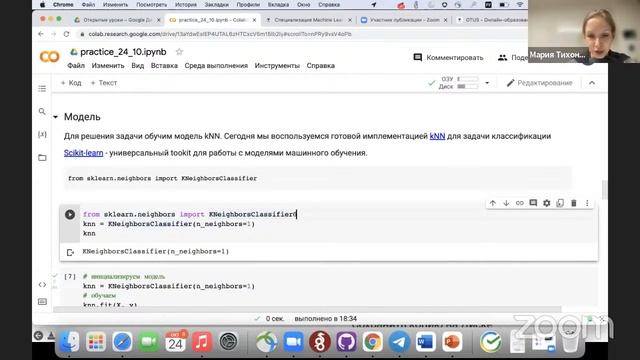Click the vertical scrollbar of notebook
Image resolution: width=640 pixels, height=360 pixels.
tap(604, 190)
